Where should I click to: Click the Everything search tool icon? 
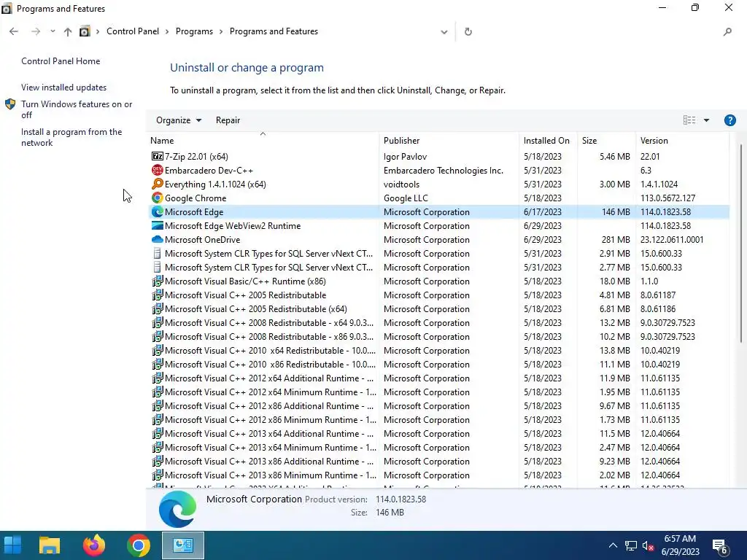click(158, 184)
